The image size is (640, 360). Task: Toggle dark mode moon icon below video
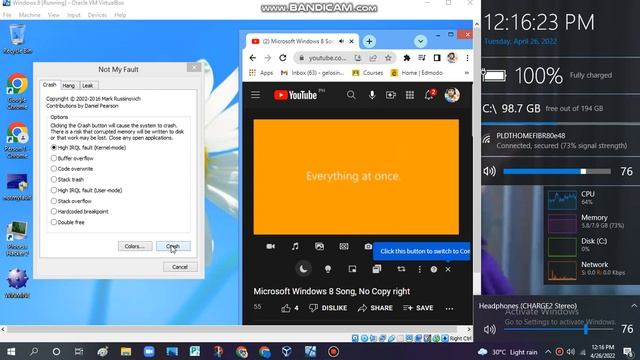[x=303, y=269]
